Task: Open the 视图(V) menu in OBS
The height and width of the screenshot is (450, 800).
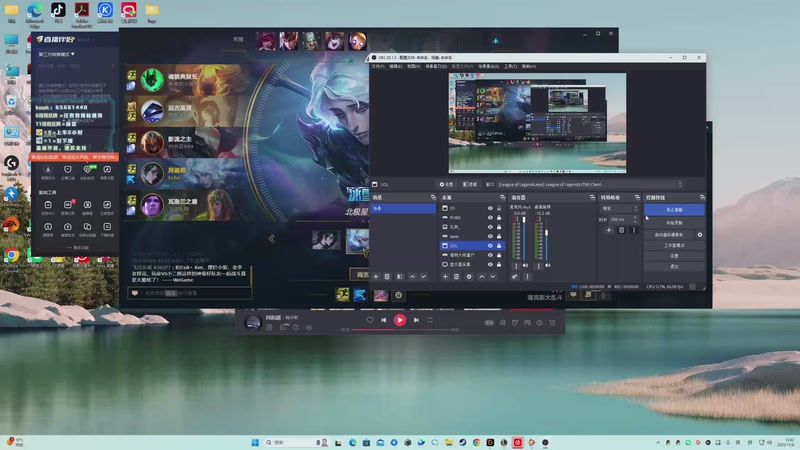Action: 414,66
